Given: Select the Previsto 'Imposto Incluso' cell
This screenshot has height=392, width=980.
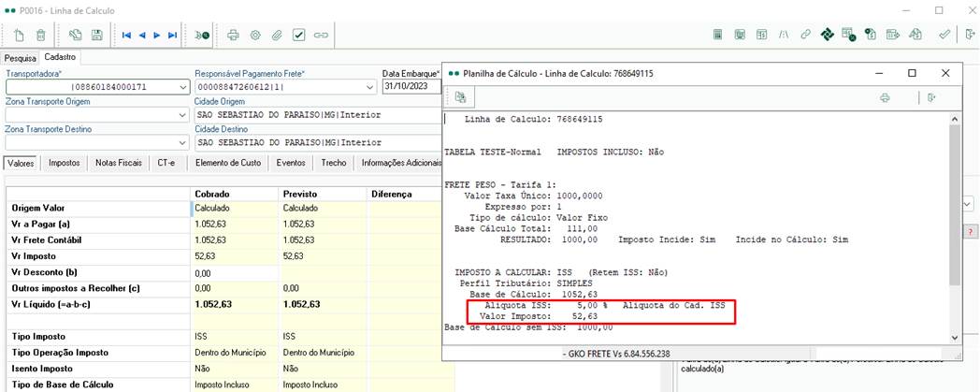Looking at the screenshot, I should click(x=322, y=385).
